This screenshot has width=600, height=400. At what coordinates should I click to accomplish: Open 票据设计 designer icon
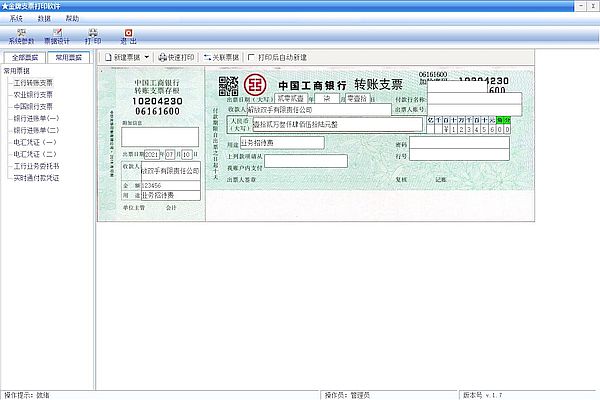[x=57, y=36]
